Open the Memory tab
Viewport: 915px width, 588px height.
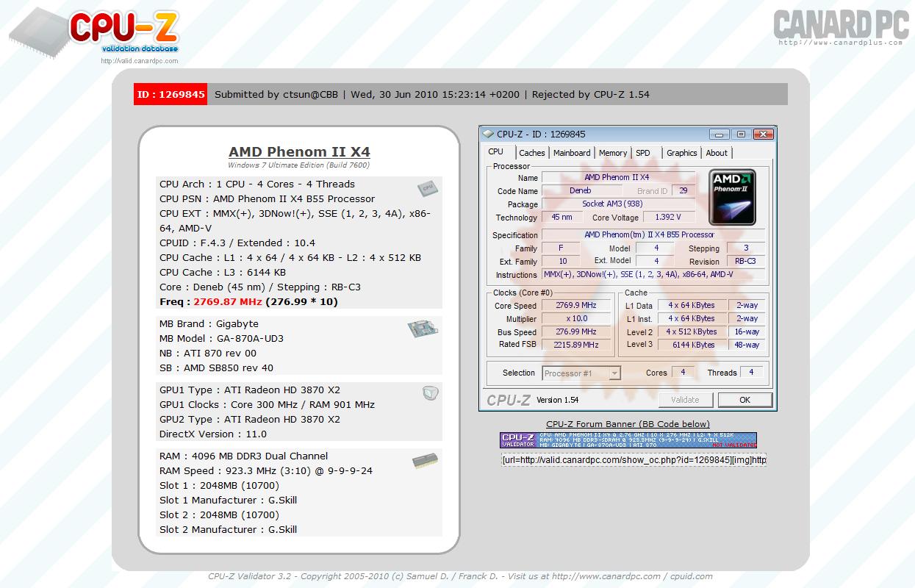613,153
